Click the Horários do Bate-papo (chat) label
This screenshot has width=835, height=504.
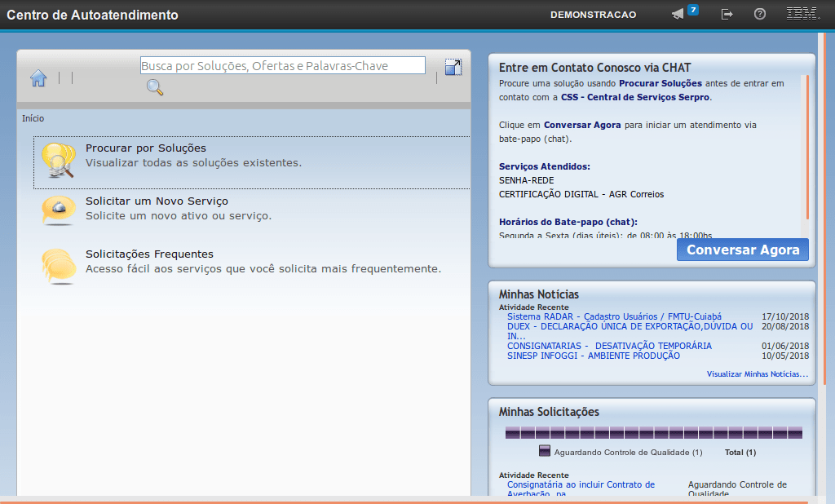(x=568, y=222)
